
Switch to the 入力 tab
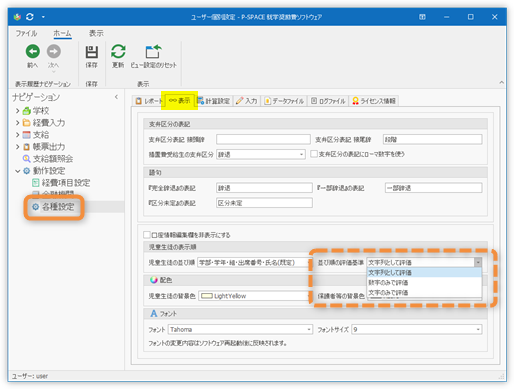[x=247, y=101]
